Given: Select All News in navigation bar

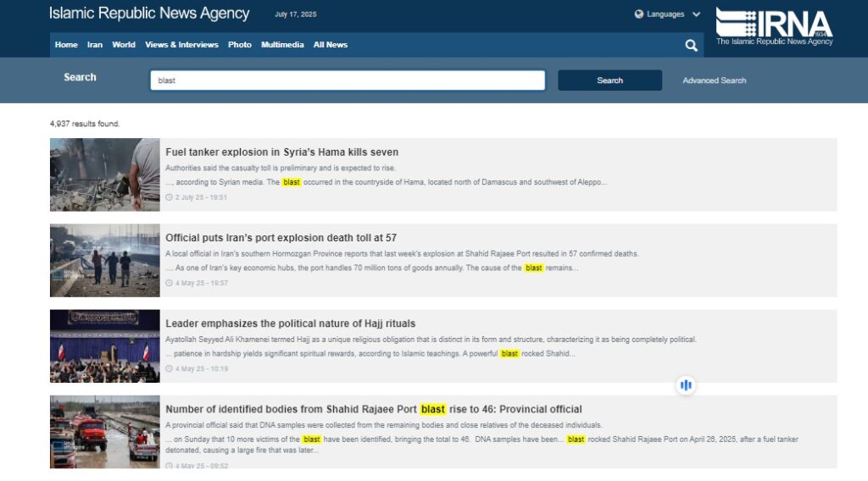Looking at the screenshot, I should pos(331,45).
